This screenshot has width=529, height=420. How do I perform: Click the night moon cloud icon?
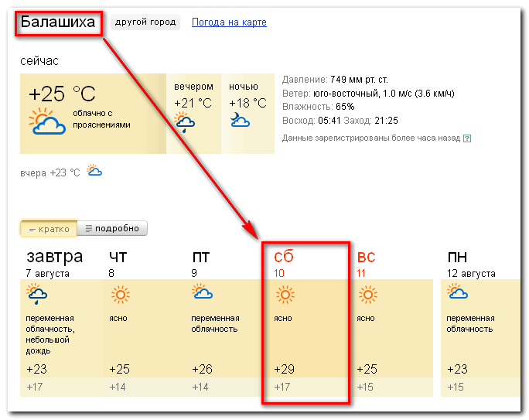(240, 120)
